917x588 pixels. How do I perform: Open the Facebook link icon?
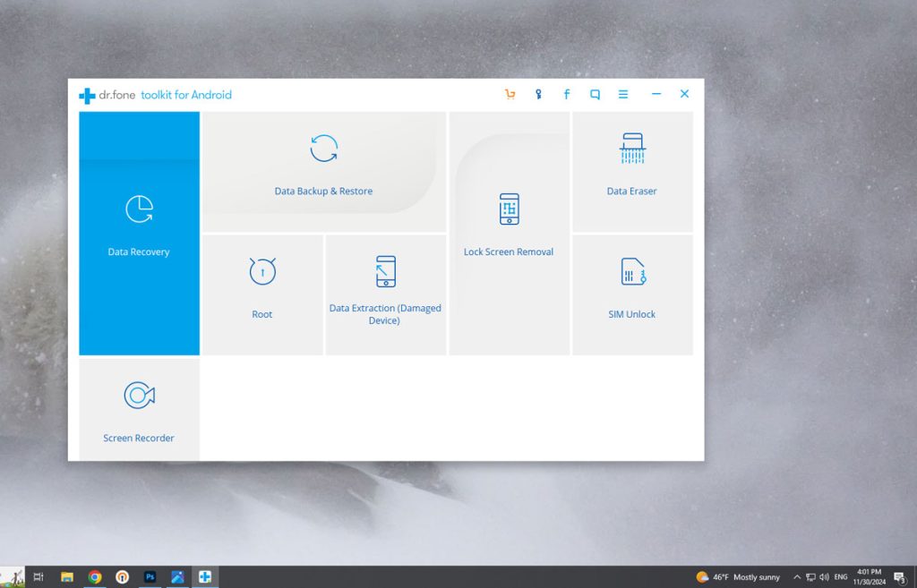(566, 94)
